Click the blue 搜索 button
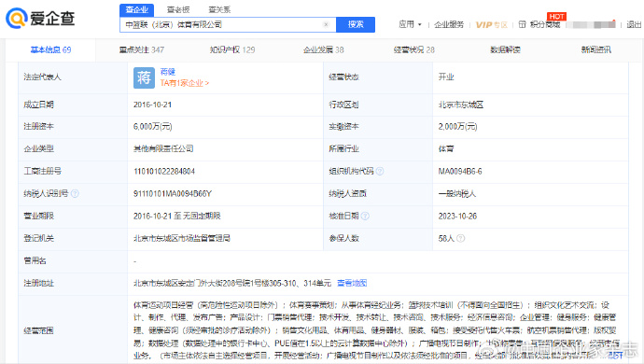Image resolution: width=644 pixels, height=364 pixels. tap(356, 24)
